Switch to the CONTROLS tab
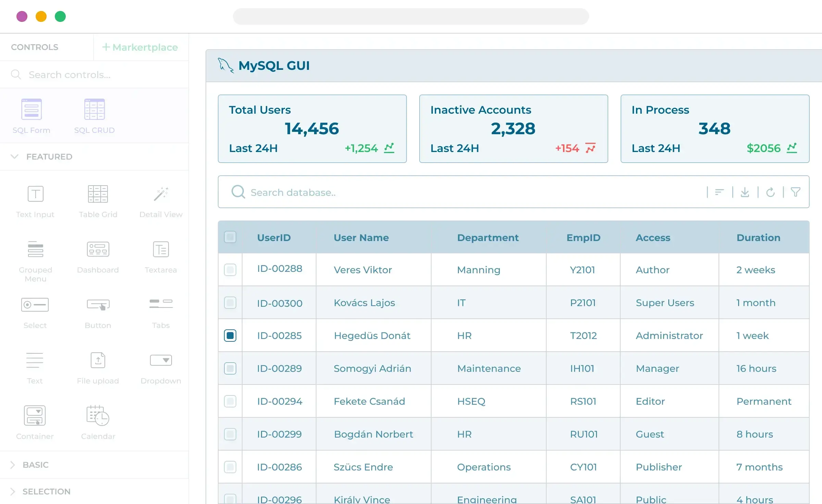The width and height of the screenshot is (822, 504). (35, 47)
